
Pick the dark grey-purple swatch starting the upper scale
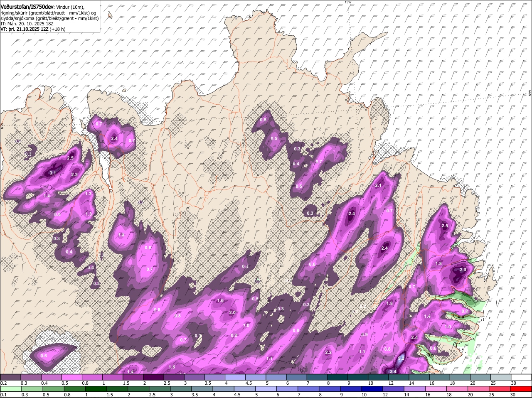10,377
